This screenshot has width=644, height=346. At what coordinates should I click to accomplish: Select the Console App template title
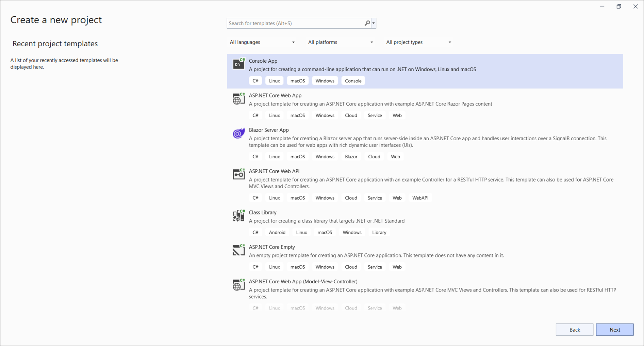coord(263,61)
